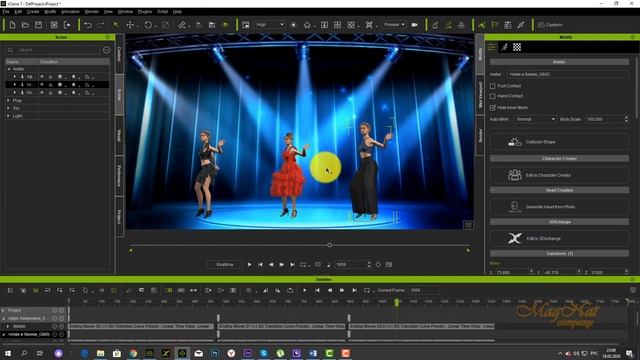Open Chrome from the Windows taskbar
Image resolution: width=640 pixels, height=360 pixels.
click(133, 353)
